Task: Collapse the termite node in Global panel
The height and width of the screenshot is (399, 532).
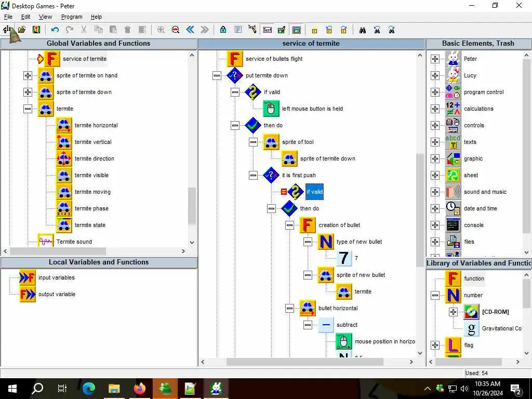Action: 28,109
